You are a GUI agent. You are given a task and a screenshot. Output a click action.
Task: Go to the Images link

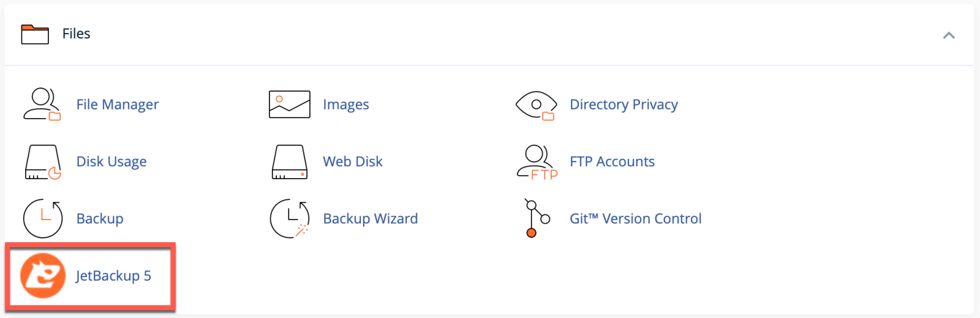(x=346, y=105)
